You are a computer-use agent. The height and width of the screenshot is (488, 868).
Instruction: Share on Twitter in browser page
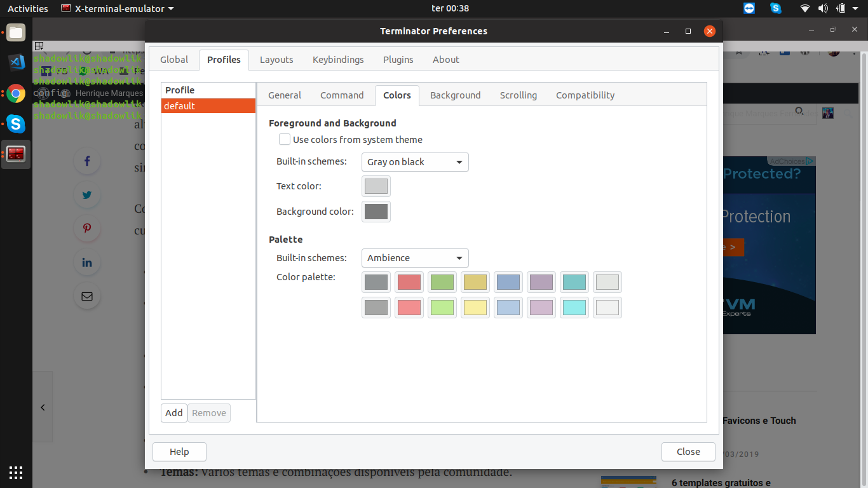pyautogui.click(x=87, y=195)
